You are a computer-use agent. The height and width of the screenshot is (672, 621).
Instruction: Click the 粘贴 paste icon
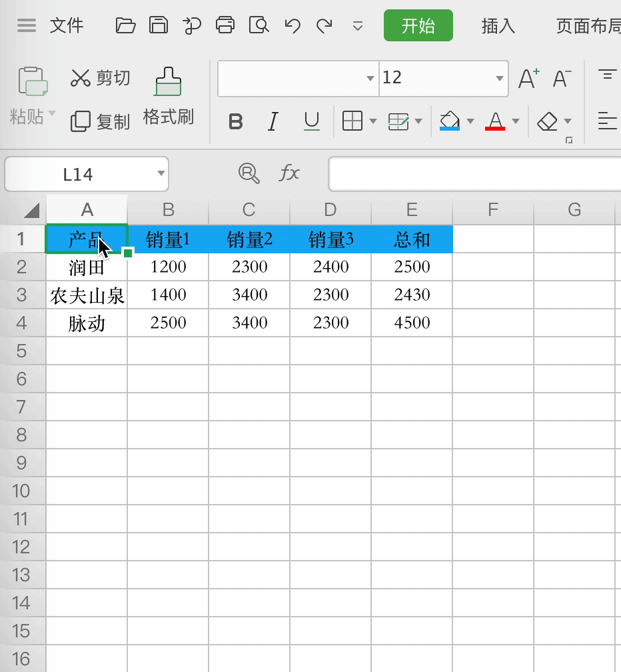point(33,81)
